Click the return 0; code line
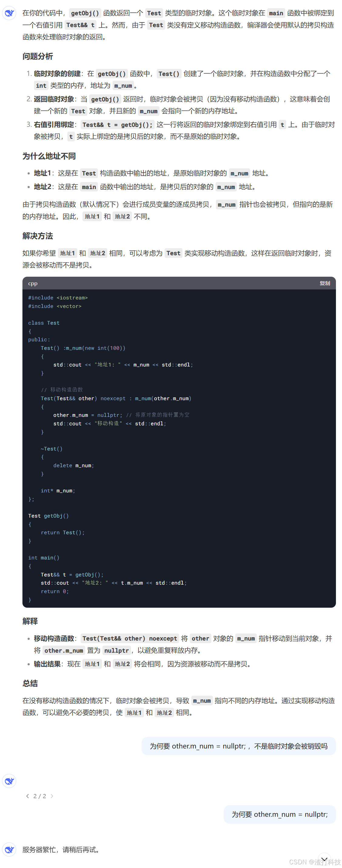342x868 pixels. pyautogui.click(x=55, y=591)
